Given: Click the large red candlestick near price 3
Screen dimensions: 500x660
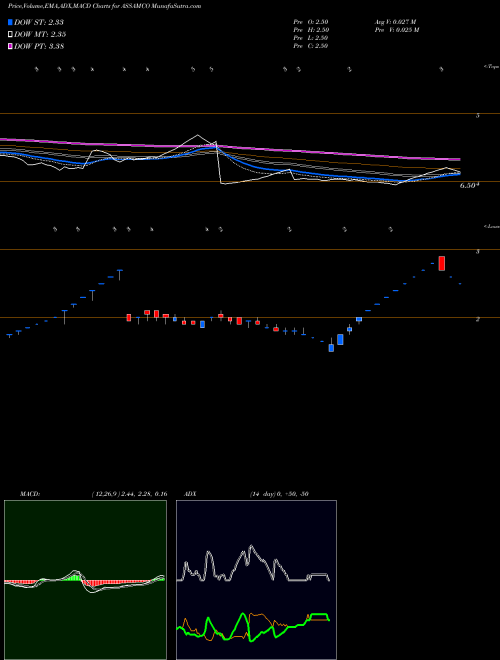Looking at the screenshot, I should [x=441, y=263].
